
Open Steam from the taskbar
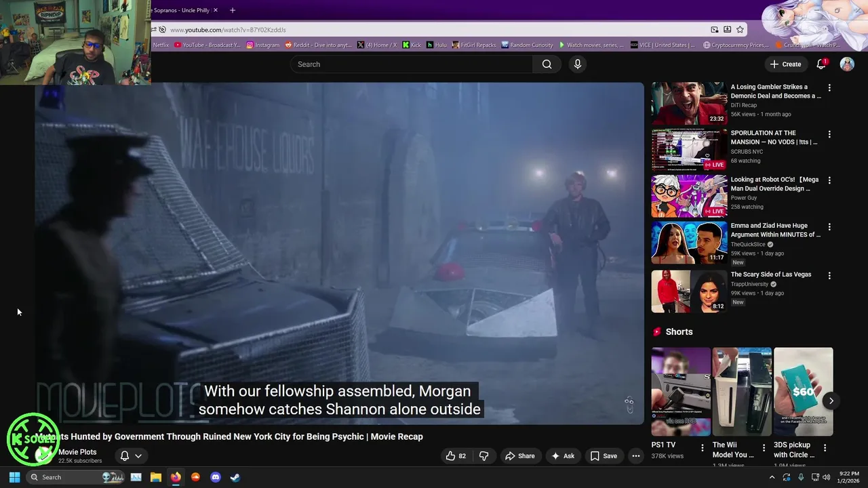(235, 477)
